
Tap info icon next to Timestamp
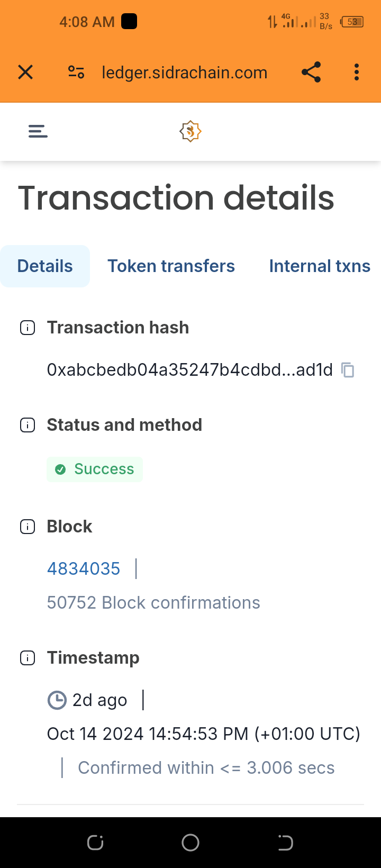click(28, 658)
